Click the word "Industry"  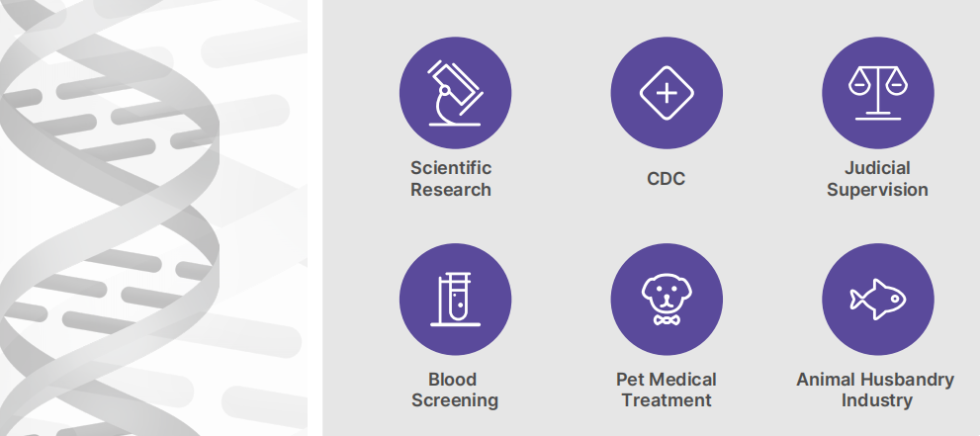[x=877, y=401]
